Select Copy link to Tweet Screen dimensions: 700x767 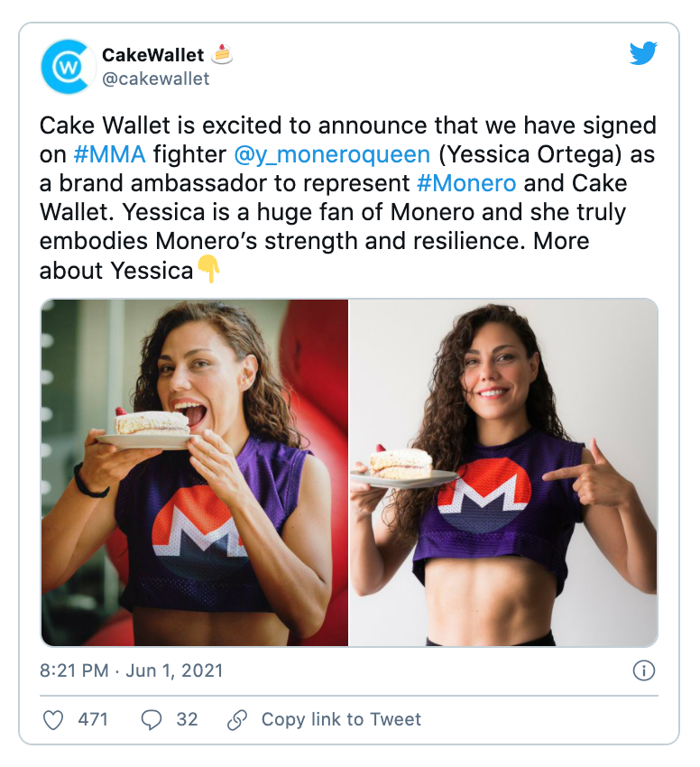(x=341, y=719)
